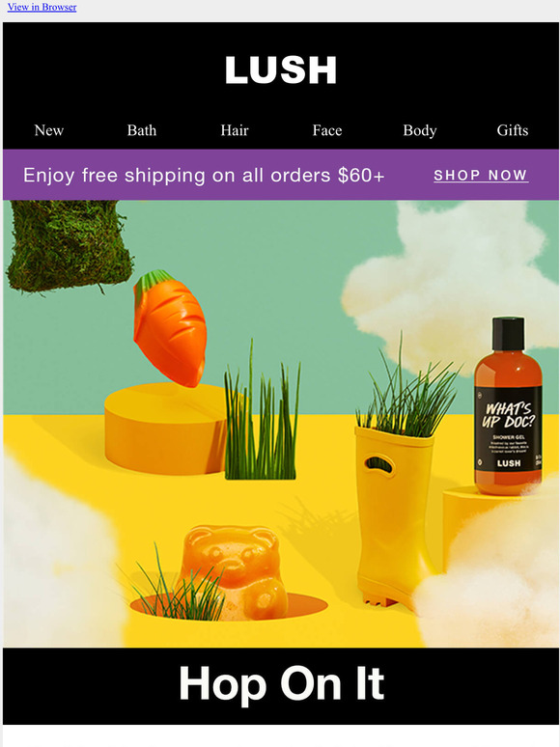Select the Bath category

tap(142, 130)
